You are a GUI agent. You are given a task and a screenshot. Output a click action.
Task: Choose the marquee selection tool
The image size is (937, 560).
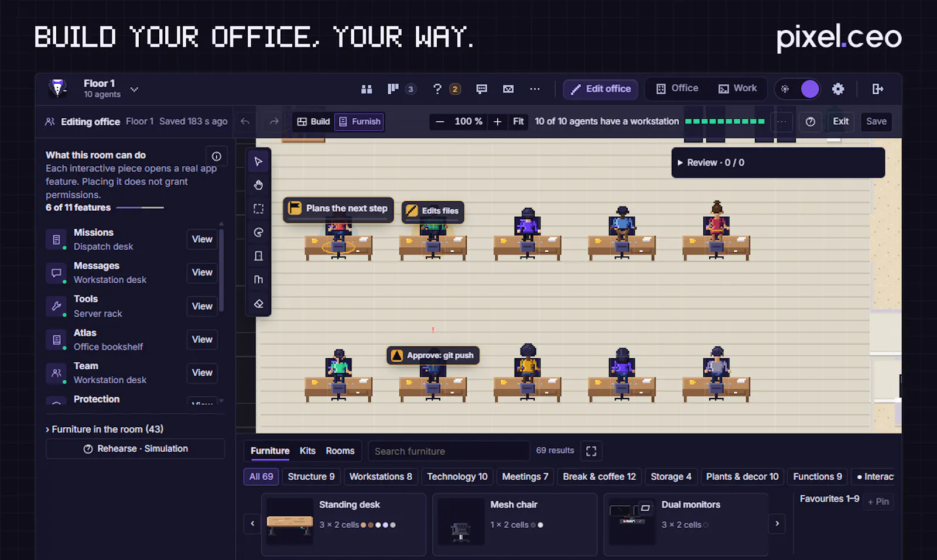[258, 209]
